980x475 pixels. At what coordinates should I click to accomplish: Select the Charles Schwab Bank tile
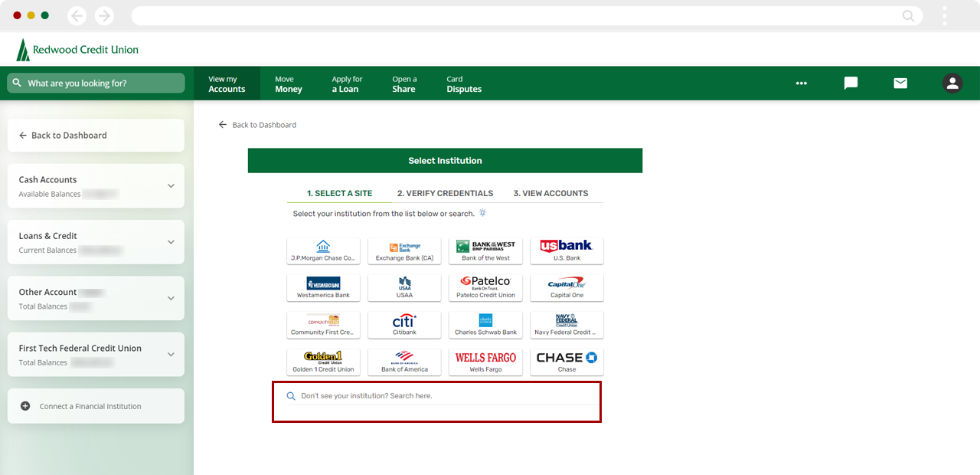click(x=485, y=325)
